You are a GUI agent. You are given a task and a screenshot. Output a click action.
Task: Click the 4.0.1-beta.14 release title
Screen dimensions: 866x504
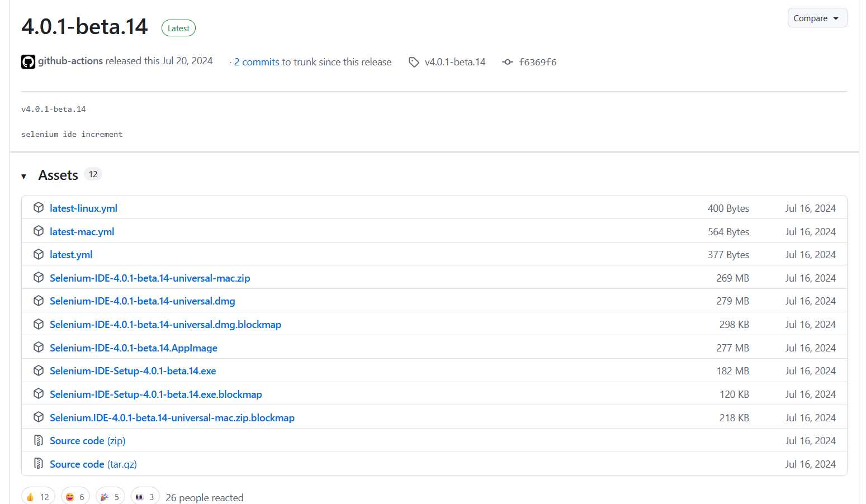pyautogui.click(x=84, y=26)
